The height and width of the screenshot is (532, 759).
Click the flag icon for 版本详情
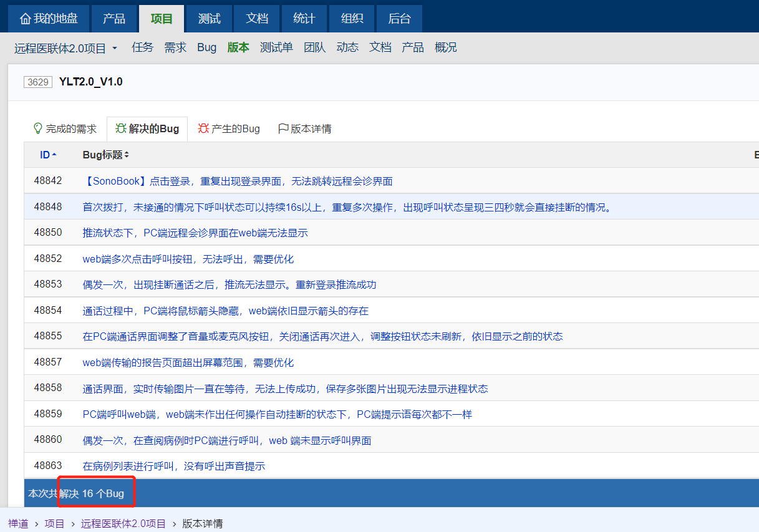coord(283,128)
